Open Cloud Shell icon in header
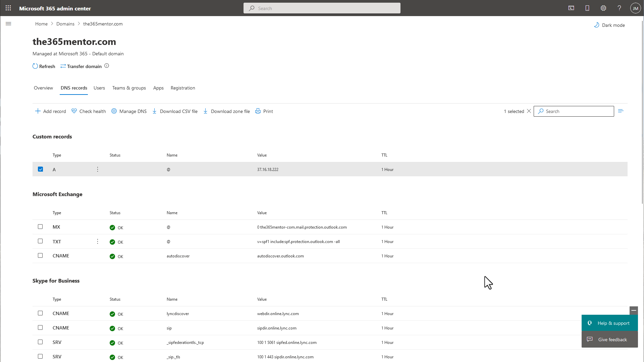Image resolution: width=644 pixels, height=362 pixels. click(571, 8)
